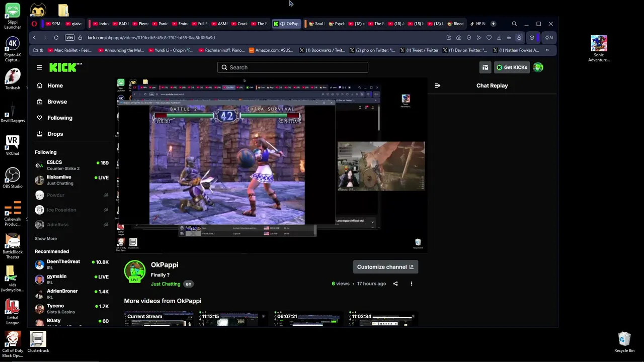Add page to bookmarks heart icon
Image resolution: width=644 pixels, height=362 pixels.
click(x=489, y=38)
